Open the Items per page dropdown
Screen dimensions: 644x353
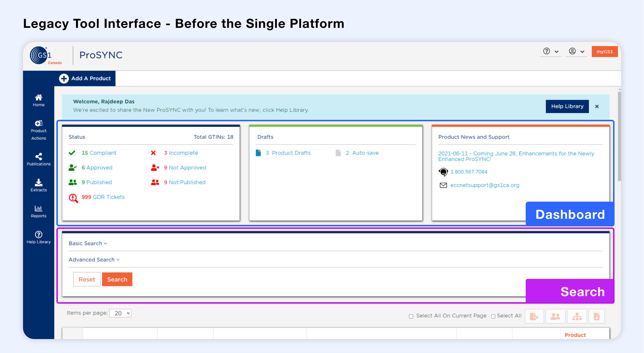[x=120, y=313]
